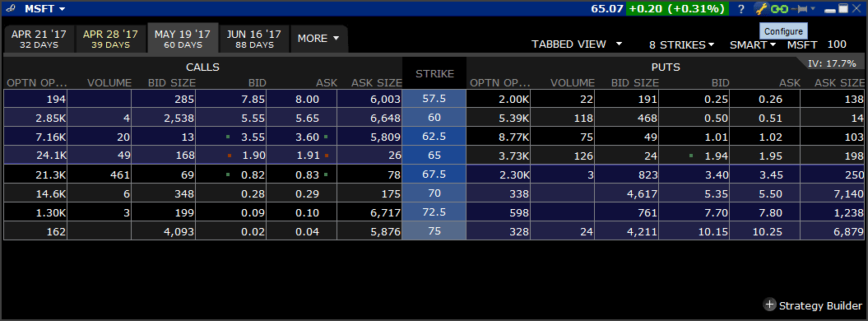Maximize the option chain window

click(x=843, y=9)
